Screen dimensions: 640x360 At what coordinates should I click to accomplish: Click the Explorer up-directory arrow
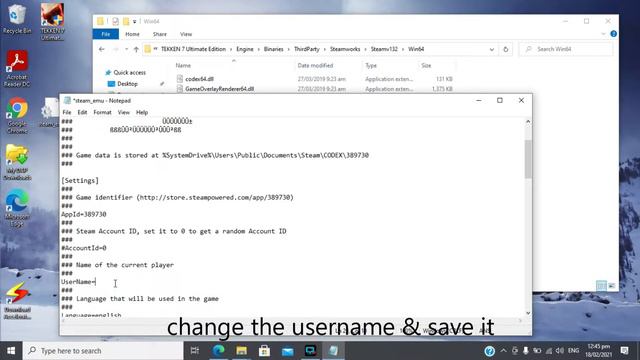point(136,49)
